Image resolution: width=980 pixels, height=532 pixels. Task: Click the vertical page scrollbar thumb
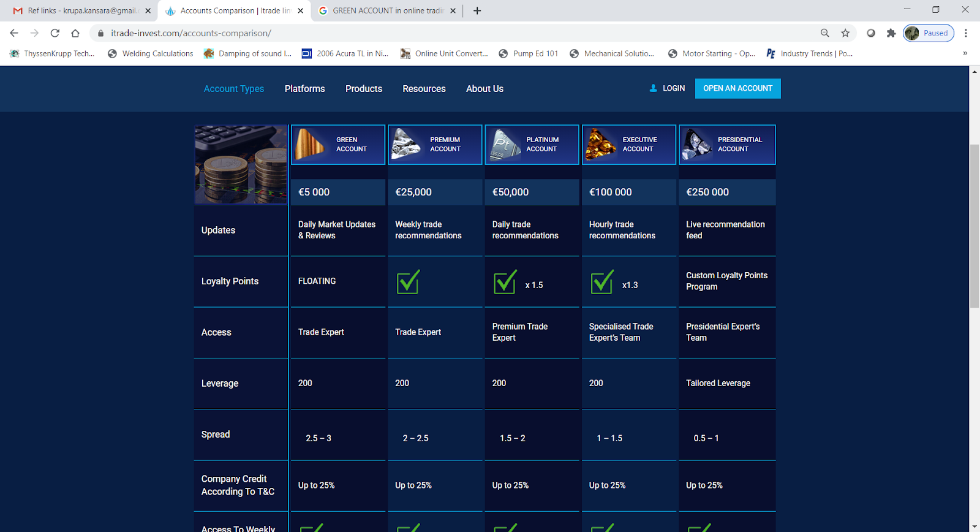[974, 227]
